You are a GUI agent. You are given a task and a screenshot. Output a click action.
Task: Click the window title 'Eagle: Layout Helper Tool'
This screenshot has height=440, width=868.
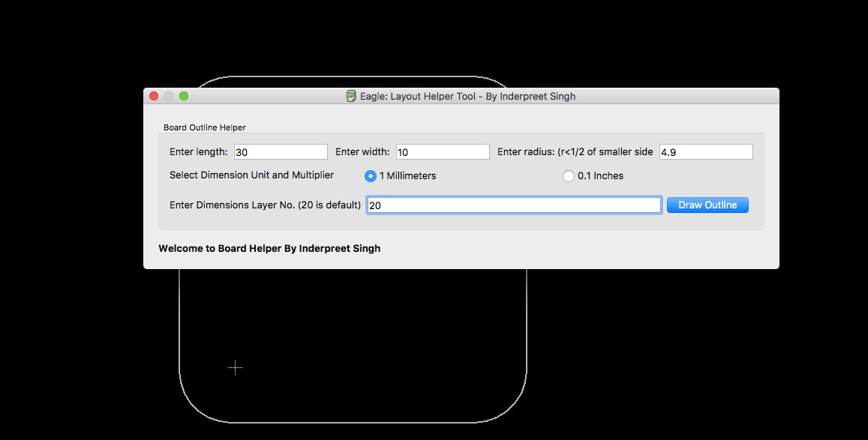(x=468, y=96)
